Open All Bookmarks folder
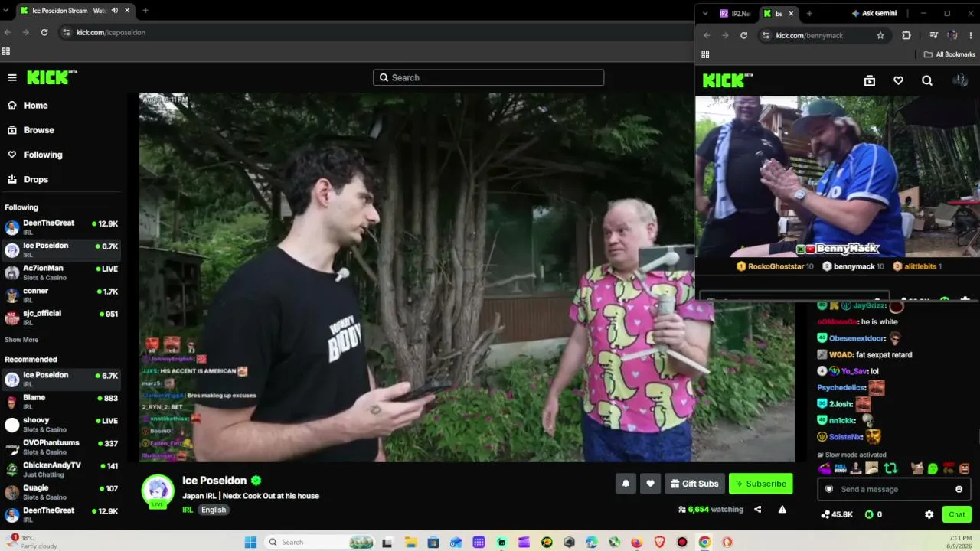 [x=949, y=54]
